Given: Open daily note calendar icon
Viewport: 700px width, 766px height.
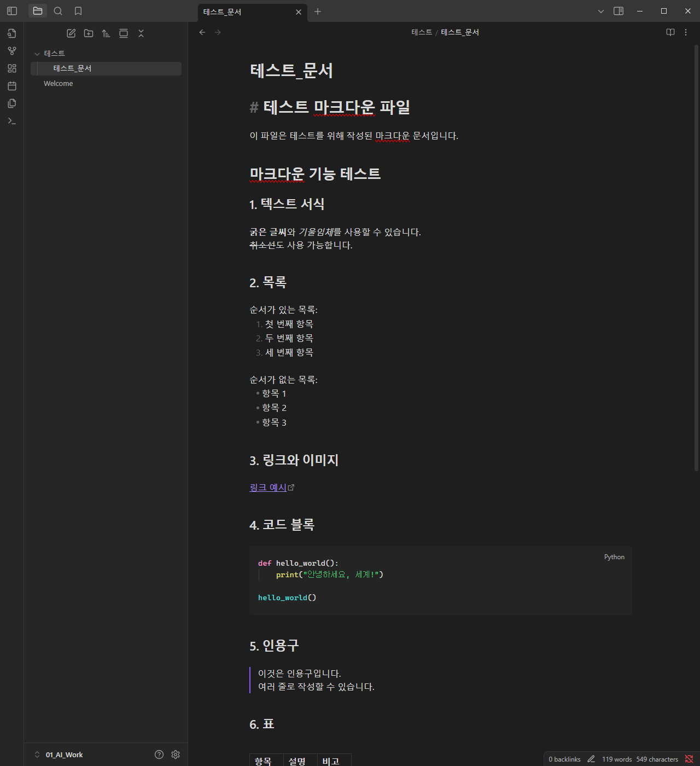Looking at the screenshot, I should (12, 86).
